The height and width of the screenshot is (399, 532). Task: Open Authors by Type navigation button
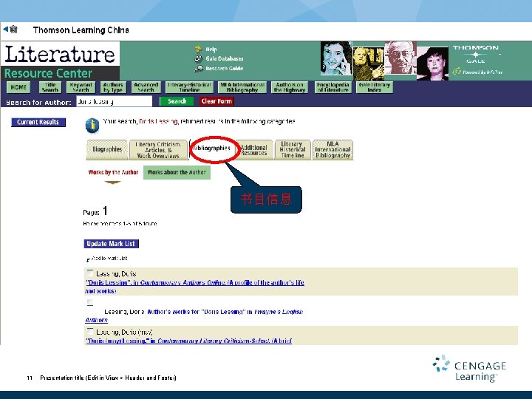tap(113, 87)
